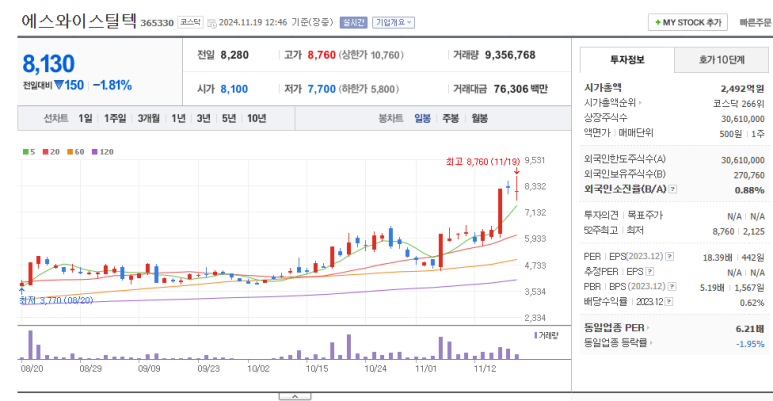
Task: Open 빠른주문 quick order
Action: (x=755, y=23)
